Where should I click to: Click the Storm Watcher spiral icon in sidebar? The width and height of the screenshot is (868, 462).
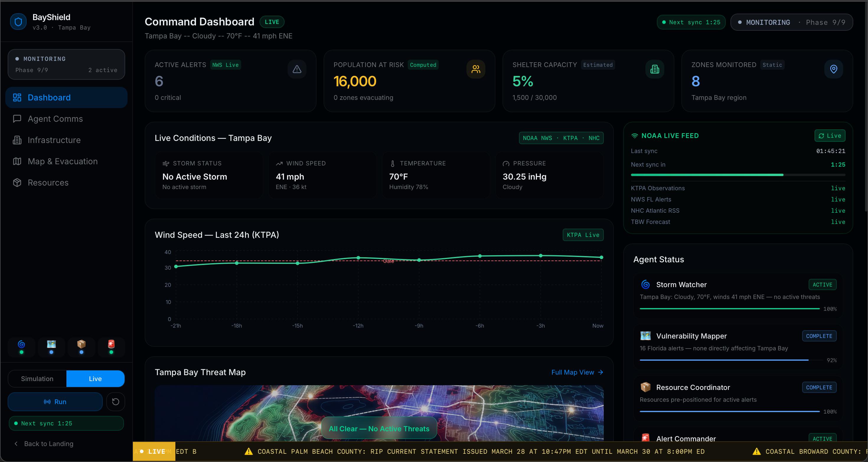[x=22, y=344]
